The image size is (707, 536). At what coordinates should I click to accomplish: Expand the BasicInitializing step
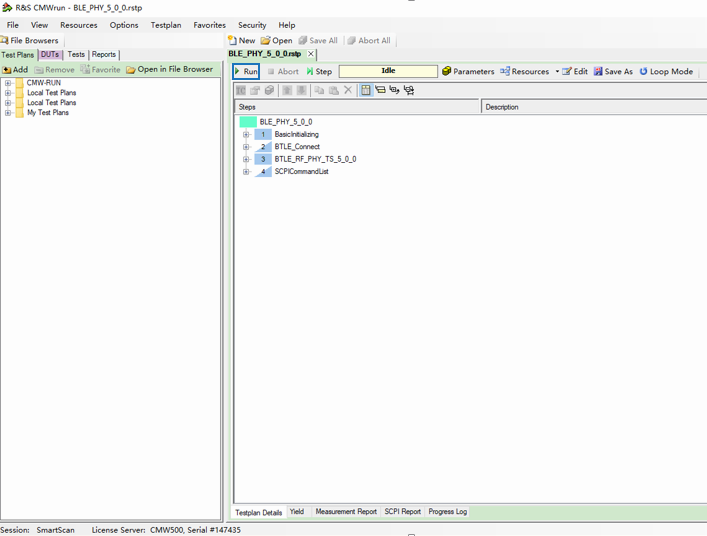[246, 134]
